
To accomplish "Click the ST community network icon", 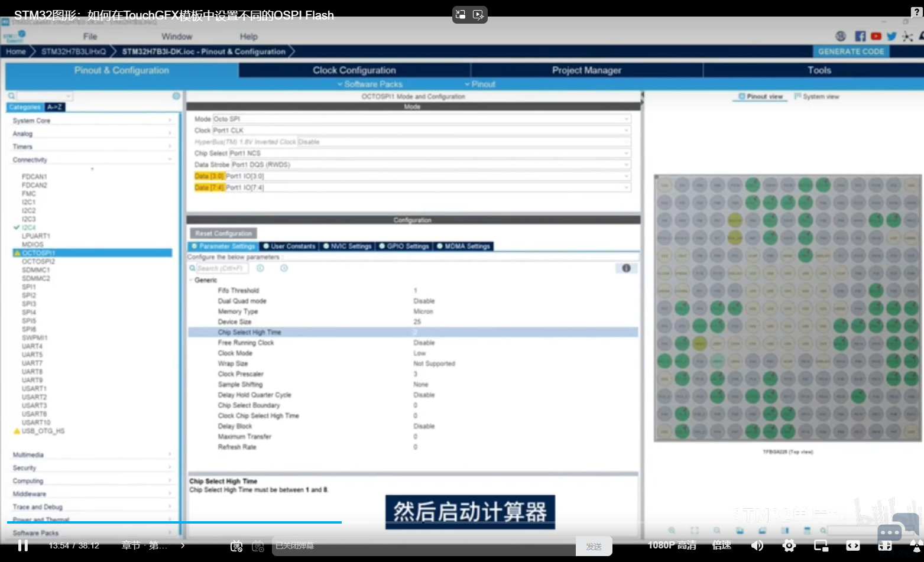I will 907,36.
